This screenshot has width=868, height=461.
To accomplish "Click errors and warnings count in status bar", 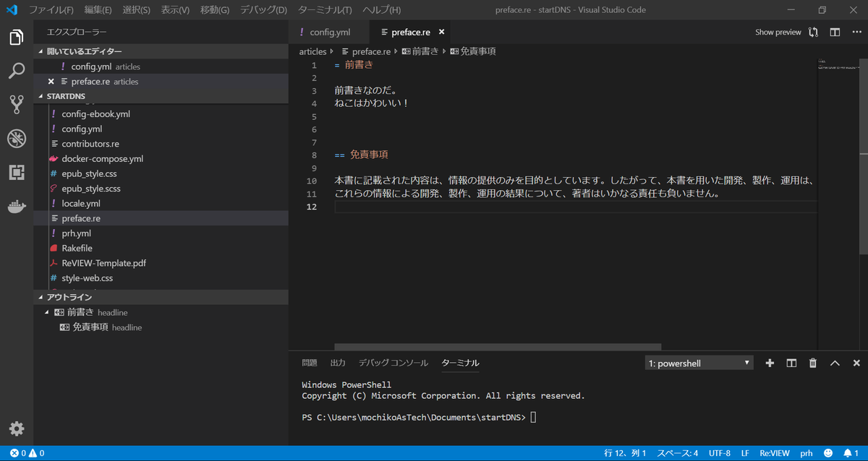I will [27, 453].
